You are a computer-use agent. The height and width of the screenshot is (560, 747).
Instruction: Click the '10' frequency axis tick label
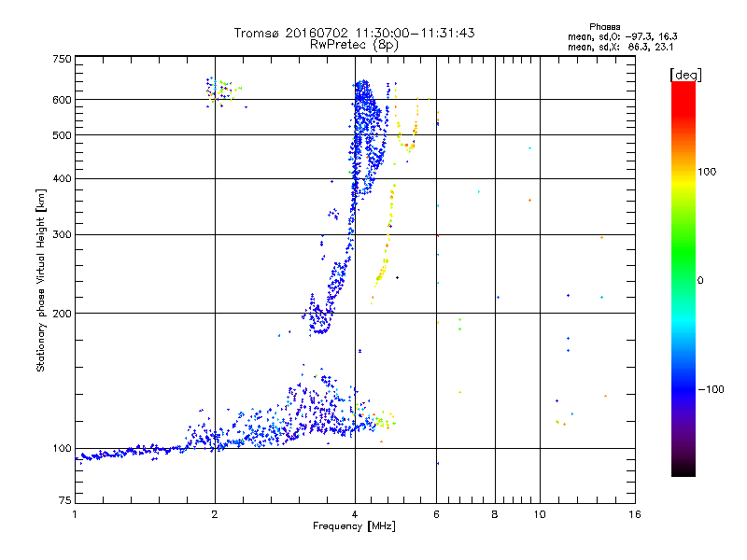click(540, 514)
